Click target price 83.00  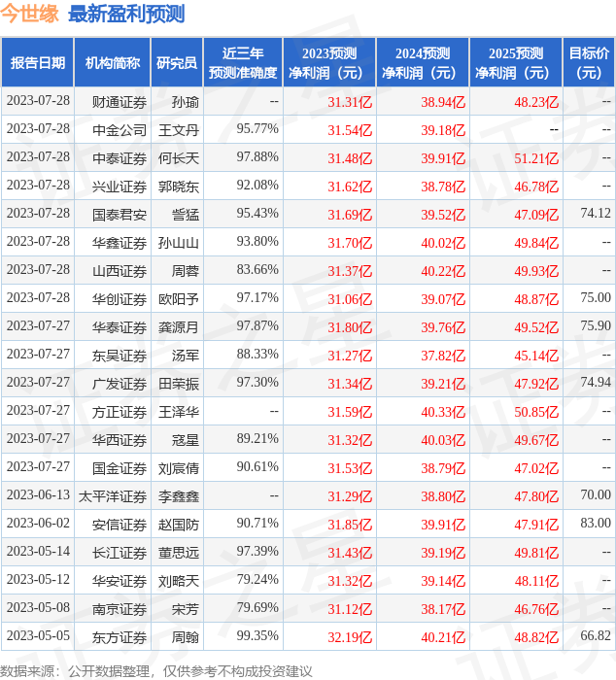click(x=596, y=523)
